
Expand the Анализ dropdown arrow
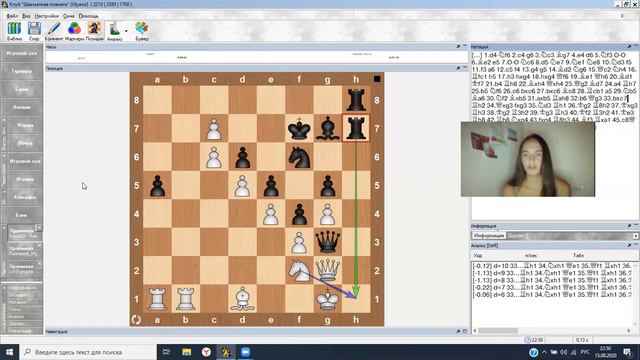pos(126,31)
